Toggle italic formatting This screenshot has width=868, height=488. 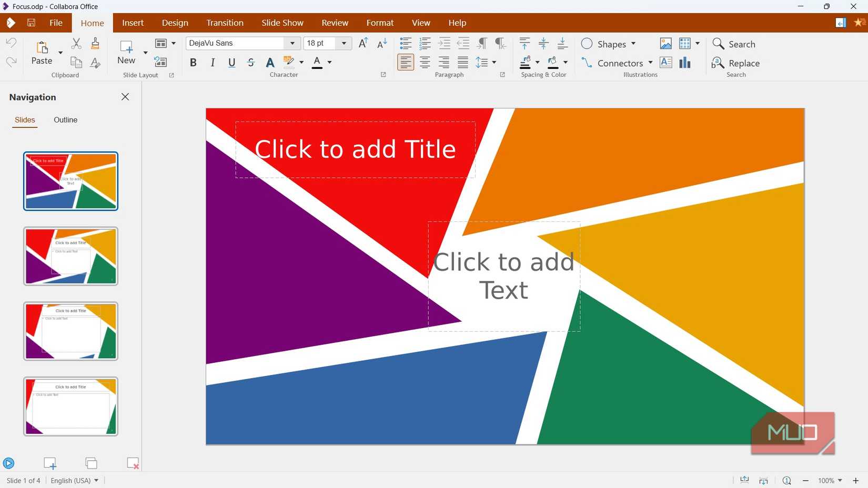tap(212, 63)
